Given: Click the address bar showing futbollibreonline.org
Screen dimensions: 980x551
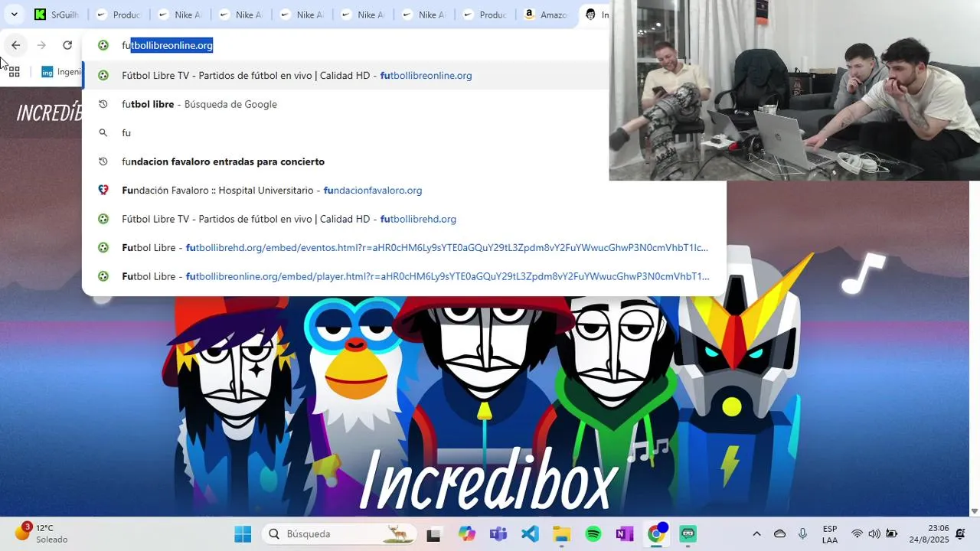Looking at the screenshot, I should [x=345, y=45].
